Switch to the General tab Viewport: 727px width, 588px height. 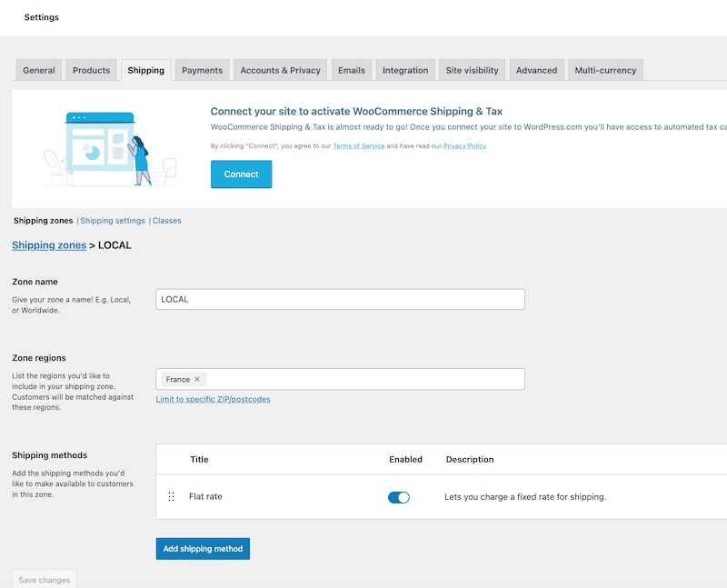tap(38, 69)
